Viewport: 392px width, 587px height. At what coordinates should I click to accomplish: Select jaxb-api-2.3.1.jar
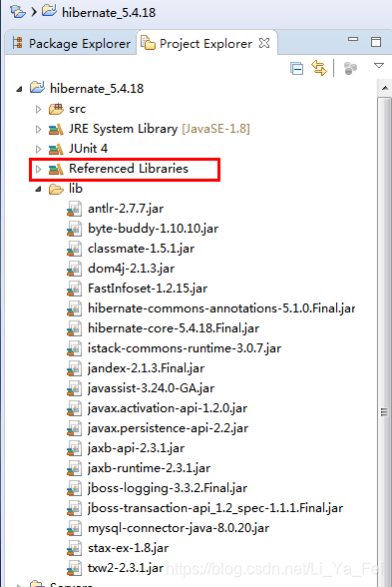click(136, 448)
